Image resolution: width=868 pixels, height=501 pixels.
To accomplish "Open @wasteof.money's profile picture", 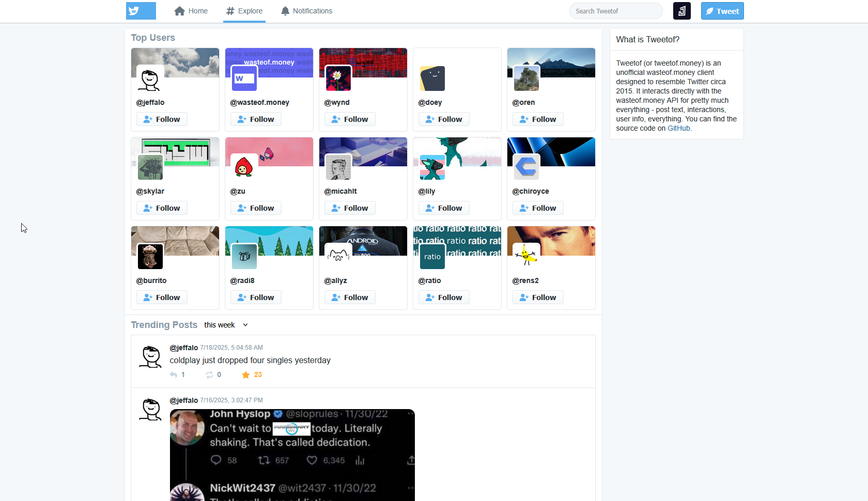I will point(244,79).
